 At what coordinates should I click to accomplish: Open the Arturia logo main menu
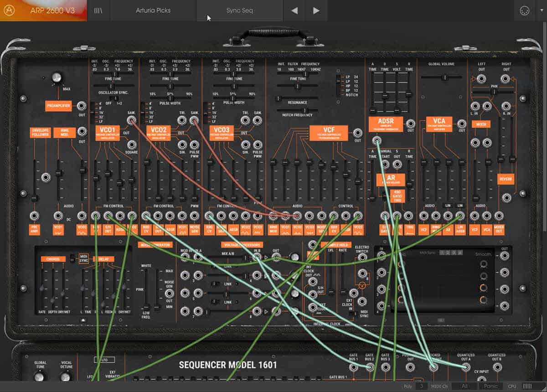coord(10,10)
